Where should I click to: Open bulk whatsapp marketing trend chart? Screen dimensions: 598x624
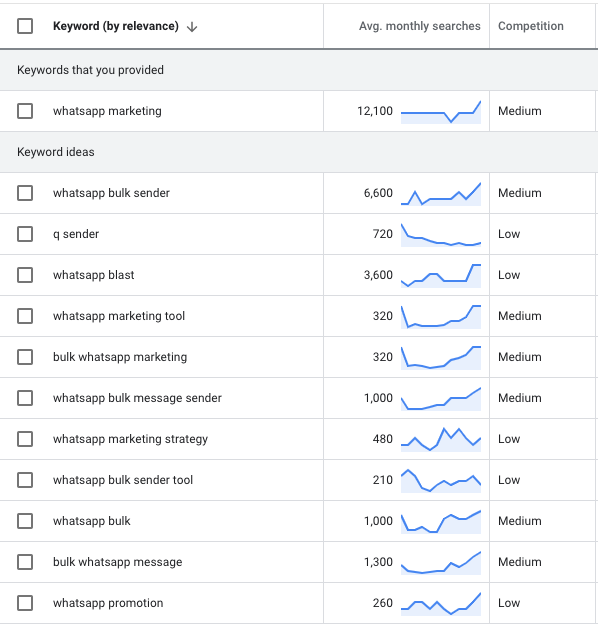tap(441, 358)
